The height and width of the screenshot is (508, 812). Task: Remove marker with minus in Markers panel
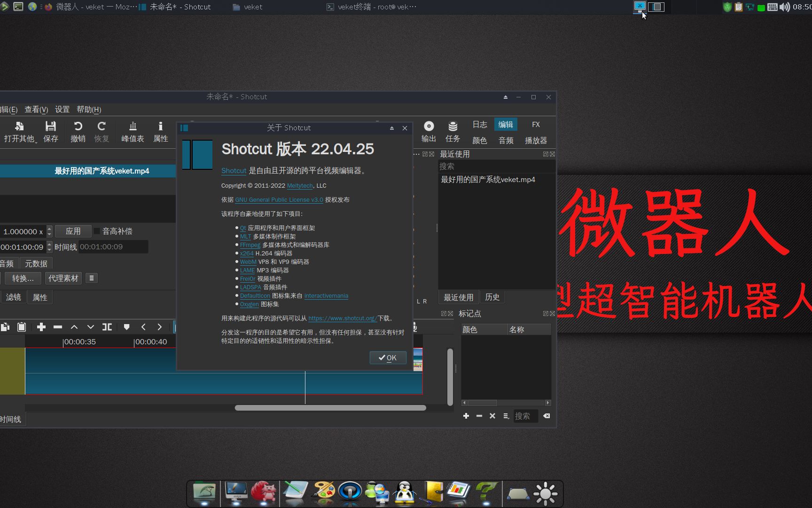click(x=479, y=416)
